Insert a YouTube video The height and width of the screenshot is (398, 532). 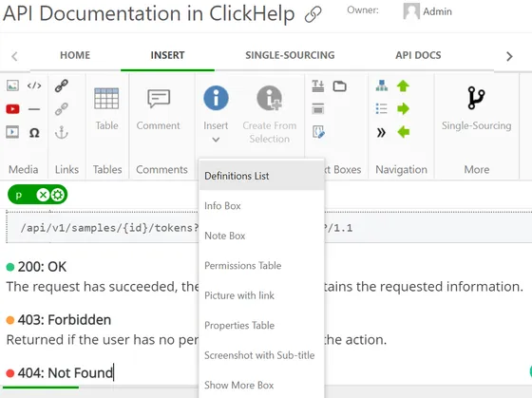click(12, 109)
